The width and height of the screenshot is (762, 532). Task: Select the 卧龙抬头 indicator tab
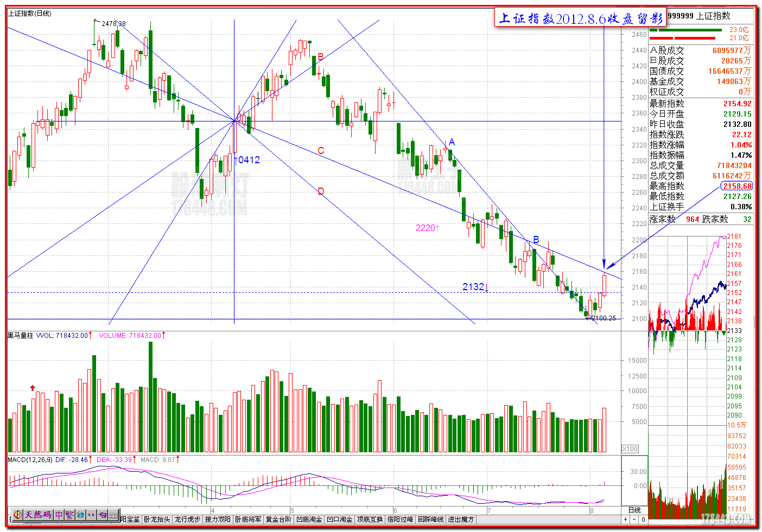click(x=157, y=520)
